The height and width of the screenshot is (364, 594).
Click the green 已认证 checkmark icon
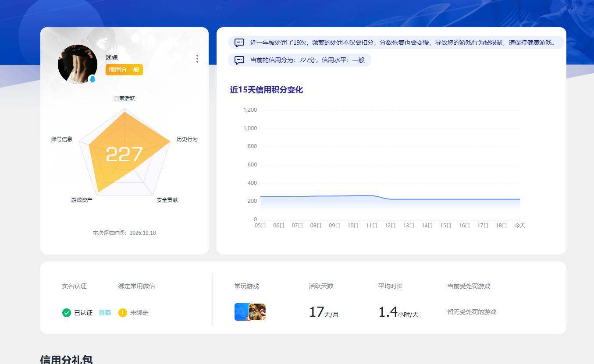67,313
